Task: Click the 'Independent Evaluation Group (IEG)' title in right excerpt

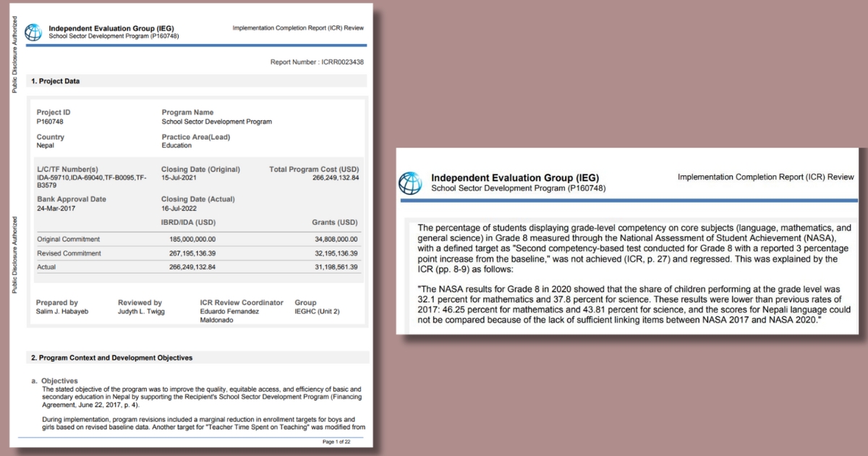Action: pyautogui.click(x=514, y=177)
